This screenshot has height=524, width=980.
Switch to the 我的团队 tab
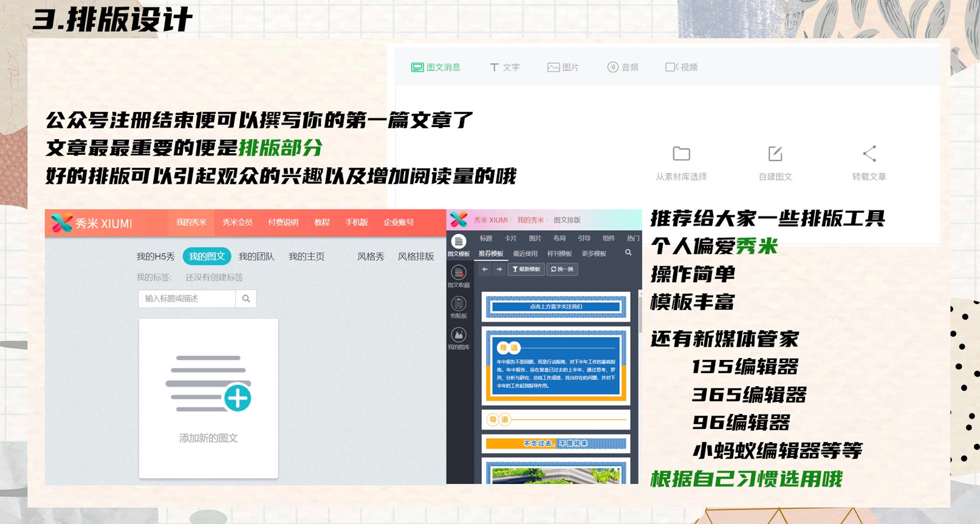coord(256,257)
